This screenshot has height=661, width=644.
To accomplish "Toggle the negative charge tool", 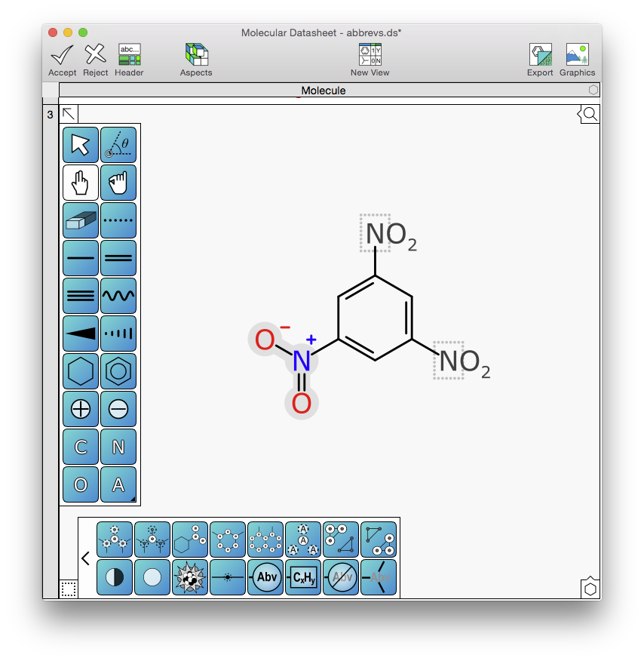I will (x=118, y=409).
